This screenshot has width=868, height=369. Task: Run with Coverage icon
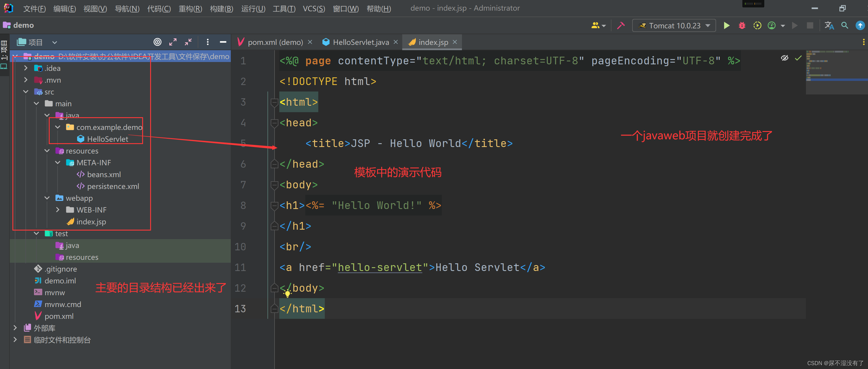(757, 26)
